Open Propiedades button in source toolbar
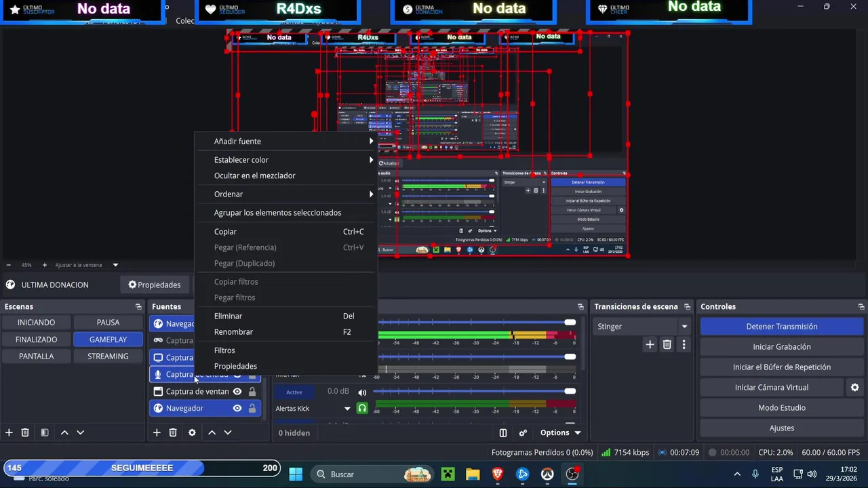The height and width of the screenshot is (488, 868). click(155, 285)
